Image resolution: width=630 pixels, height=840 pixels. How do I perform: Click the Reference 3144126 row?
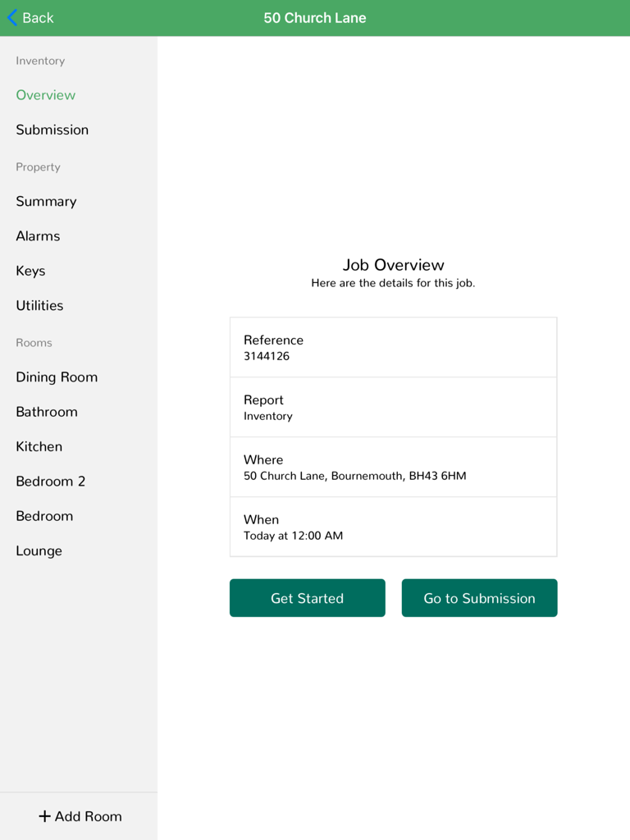coord(393,347)
